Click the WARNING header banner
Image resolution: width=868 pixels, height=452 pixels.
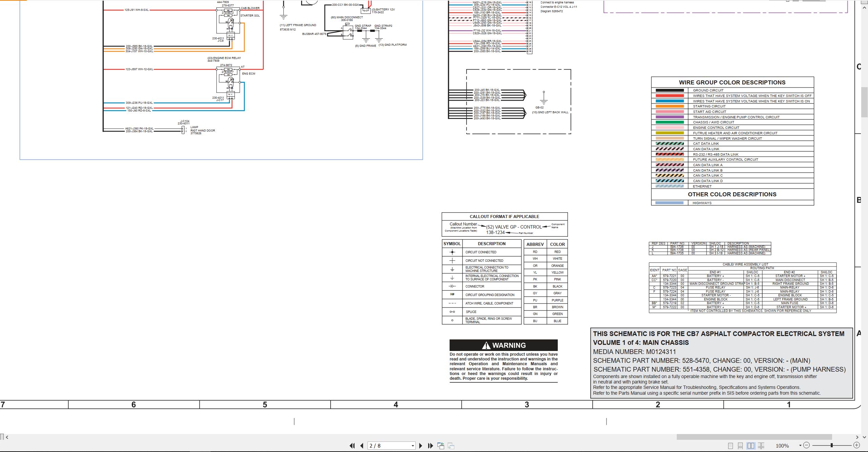coord(504,345)
